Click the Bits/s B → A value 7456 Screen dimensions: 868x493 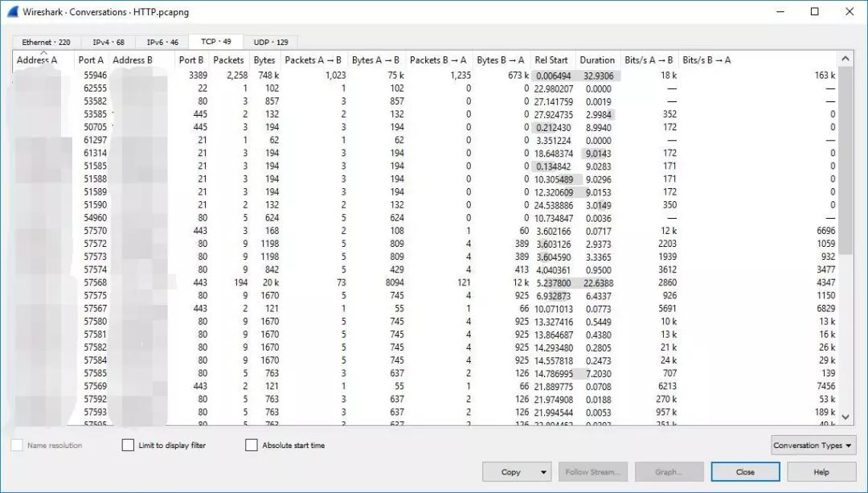coord(826,386)
